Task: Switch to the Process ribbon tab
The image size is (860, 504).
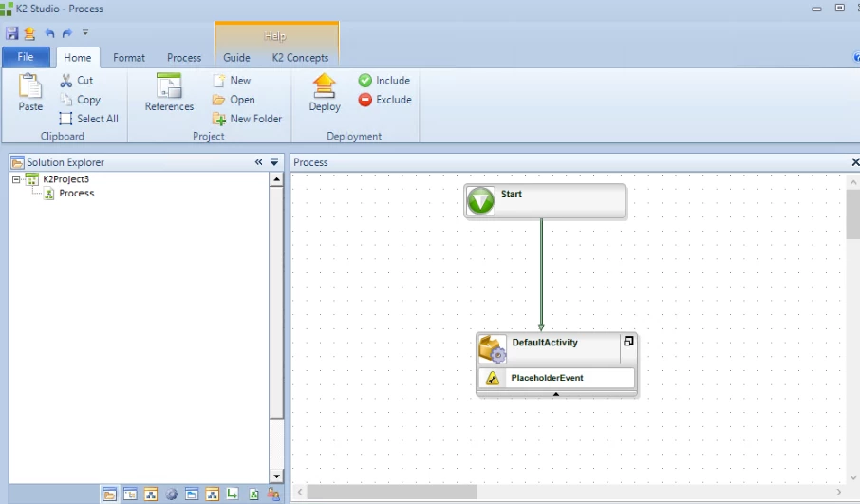Action: (x=184, y=58)
